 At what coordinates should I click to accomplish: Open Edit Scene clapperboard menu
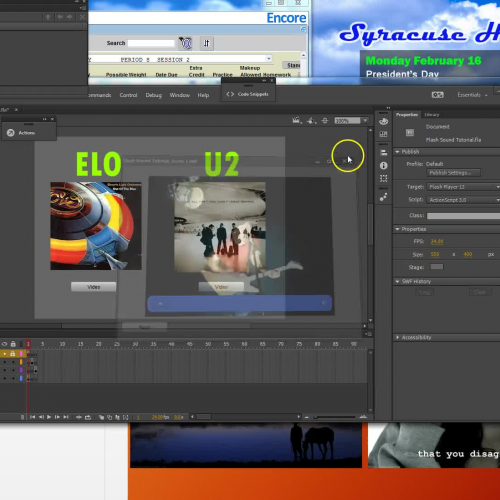(297, 120)
